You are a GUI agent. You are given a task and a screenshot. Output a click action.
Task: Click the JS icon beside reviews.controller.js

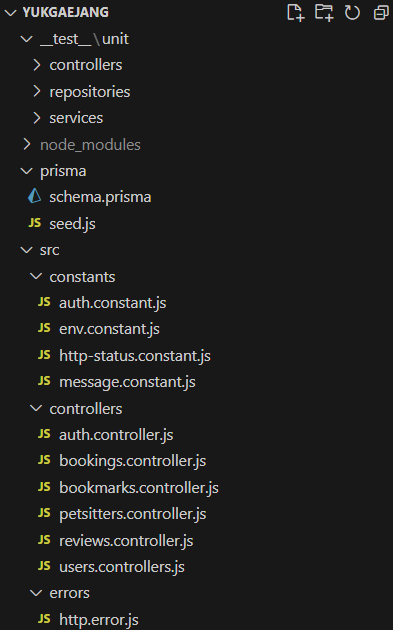point(44,540)
